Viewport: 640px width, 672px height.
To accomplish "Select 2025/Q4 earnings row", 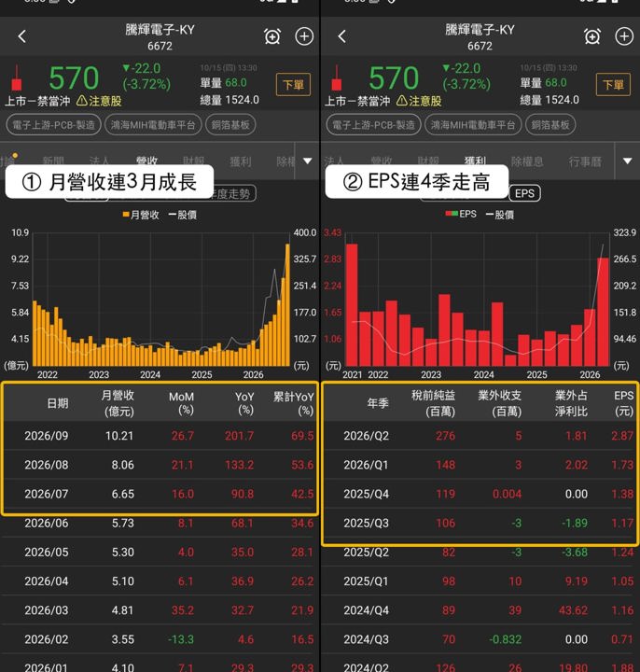I will click(x=480, y=494).
